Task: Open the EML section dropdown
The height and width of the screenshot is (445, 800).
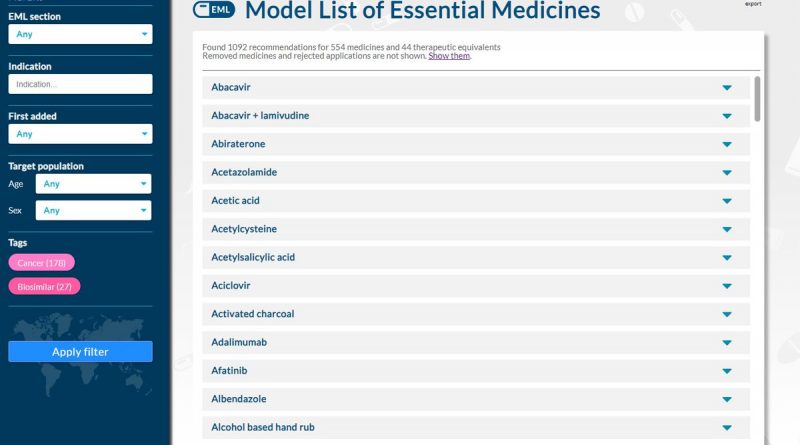Action: (x=80, y=34)
